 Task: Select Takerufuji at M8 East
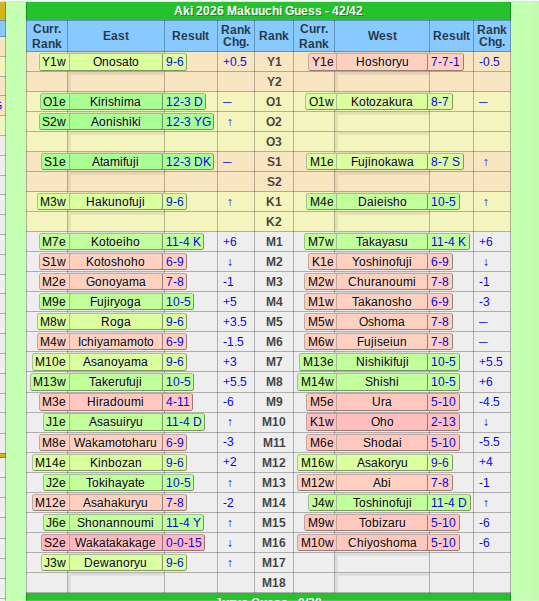116,381
